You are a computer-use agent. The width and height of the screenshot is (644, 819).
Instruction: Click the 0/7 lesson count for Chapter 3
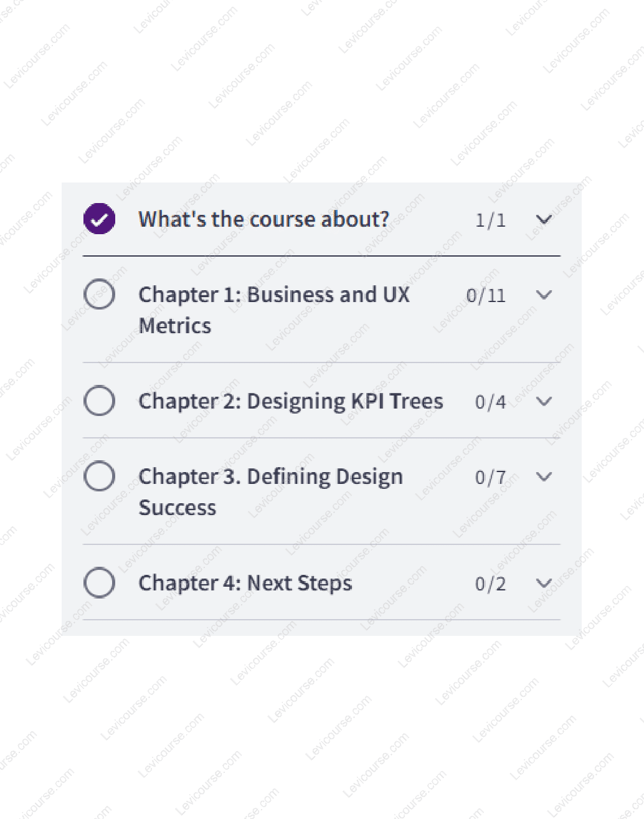491,477
